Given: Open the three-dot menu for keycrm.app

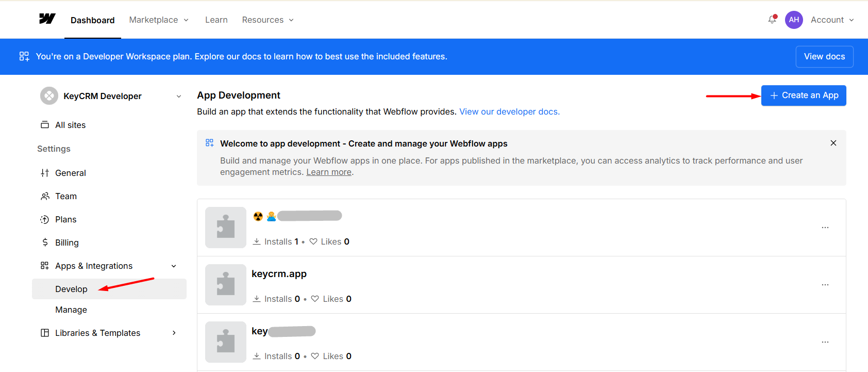Looking at the screenshot, I should pos(825,285).
